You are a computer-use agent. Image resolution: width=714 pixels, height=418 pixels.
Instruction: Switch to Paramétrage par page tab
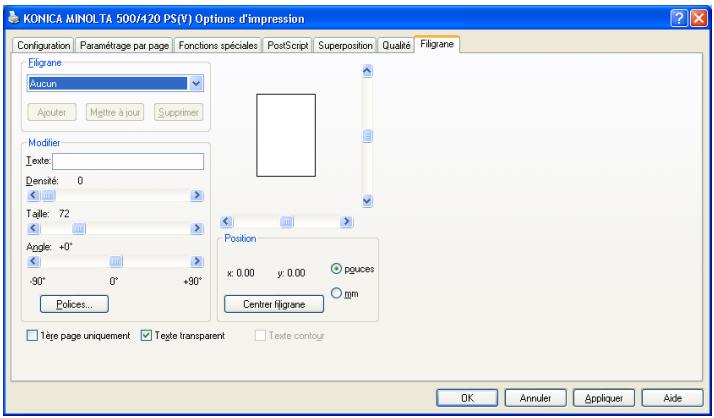coord(124,45)
